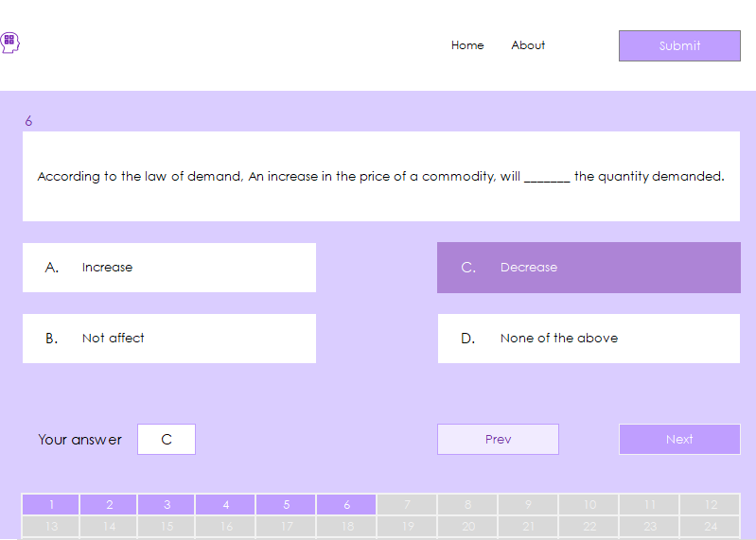Advance with the Next button

(x=679, y=440)
